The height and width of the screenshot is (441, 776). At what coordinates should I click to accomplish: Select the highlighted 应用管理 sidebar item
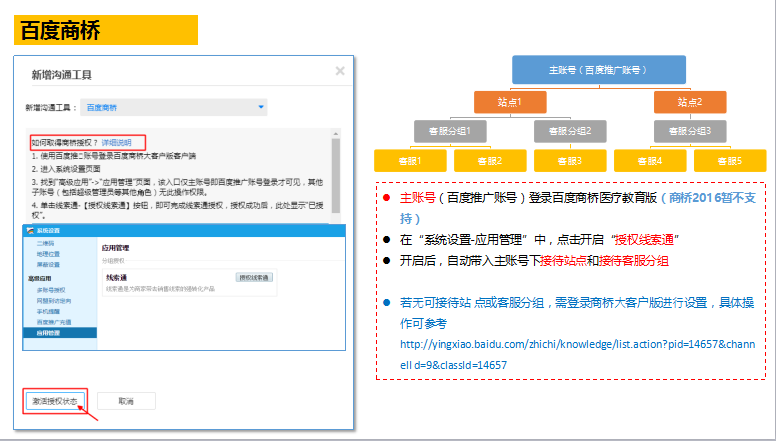(60, 333)
